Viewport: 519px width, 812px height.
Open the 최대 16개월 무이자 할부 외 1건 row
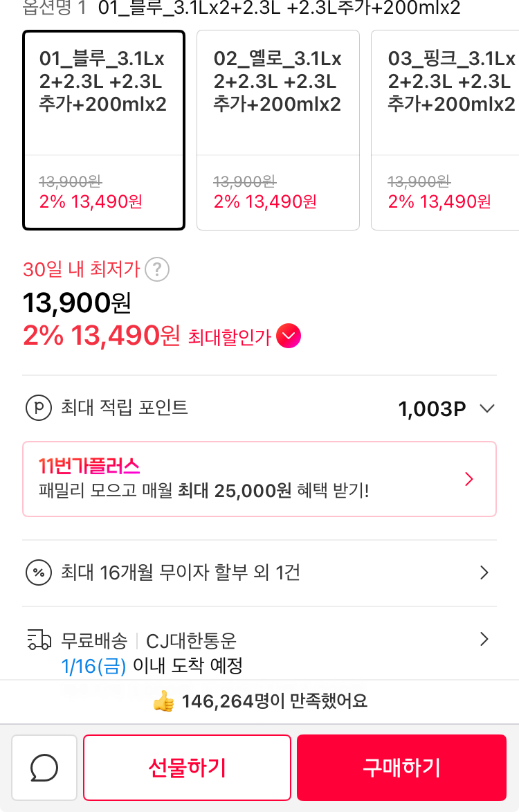point(181,572)
